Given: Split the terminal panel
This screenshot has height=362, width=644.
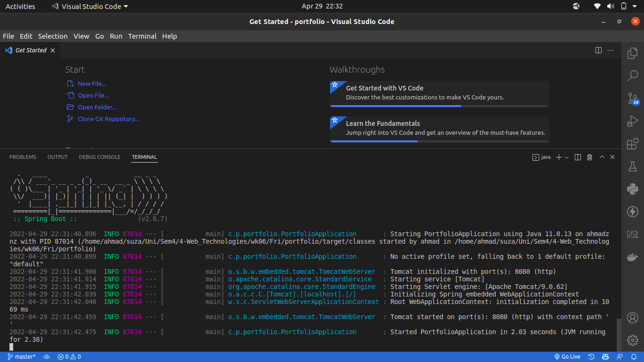Looking at the screenshot, I should [x=578, y=157].
